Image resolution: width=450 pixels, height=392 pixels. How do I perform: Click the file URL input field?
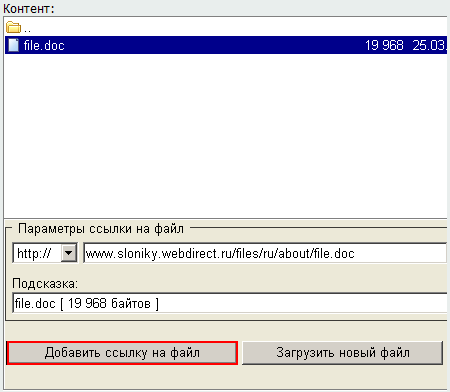tap(265, 253)
